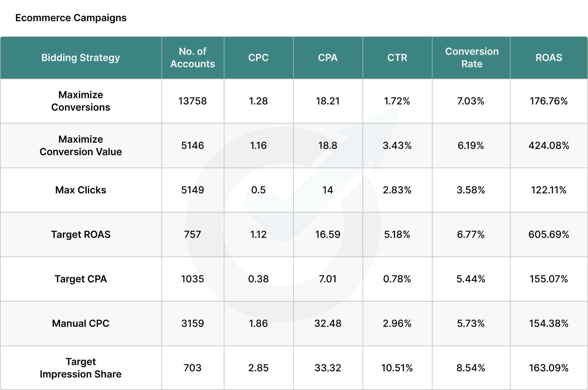Click the CPA column header
The width and height of the screenshot is (588, 390).
328,57
